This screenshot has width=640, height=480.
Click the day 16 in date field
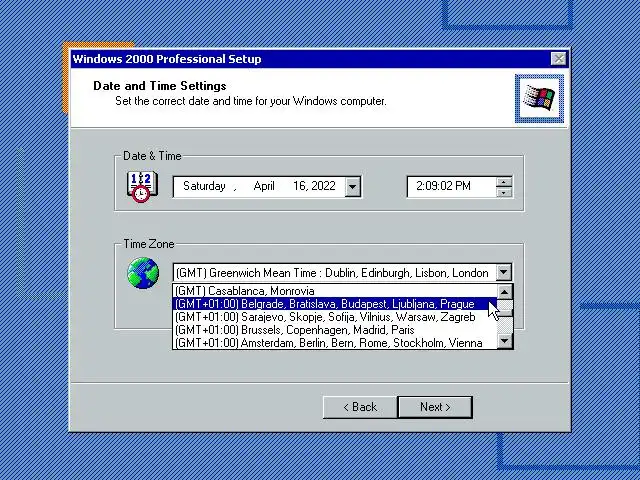300,186
